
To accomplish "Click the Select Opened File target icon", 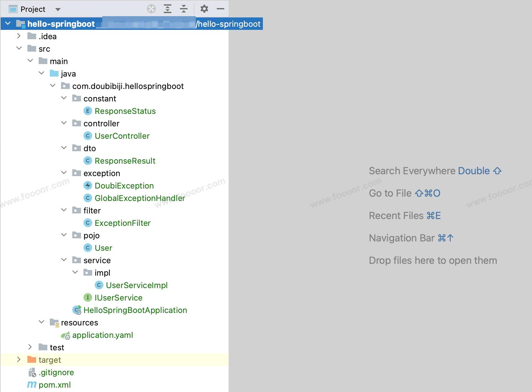I will point(151,9).
